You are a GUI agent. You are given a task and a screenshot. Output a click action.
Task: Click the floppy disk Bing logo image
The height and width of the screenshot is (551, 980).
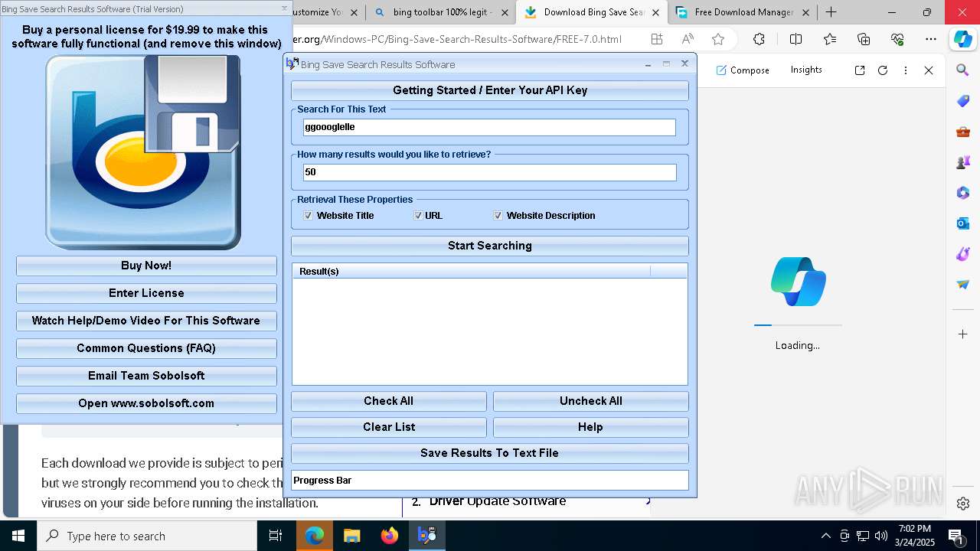click(143, 152)
